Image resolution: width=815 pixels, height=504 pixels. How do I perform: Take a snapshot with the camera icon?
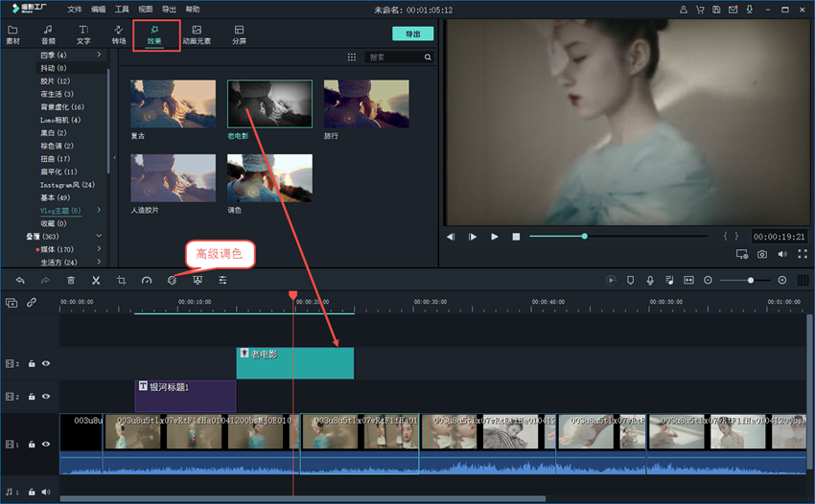[762, 255]
